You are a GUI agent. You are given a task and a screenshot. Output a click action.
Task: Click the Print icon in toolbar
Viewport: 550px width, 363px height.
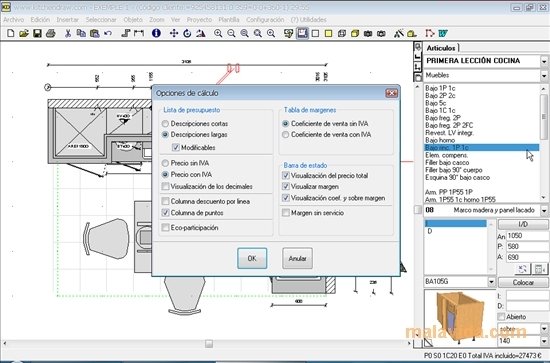click(51, 33)
